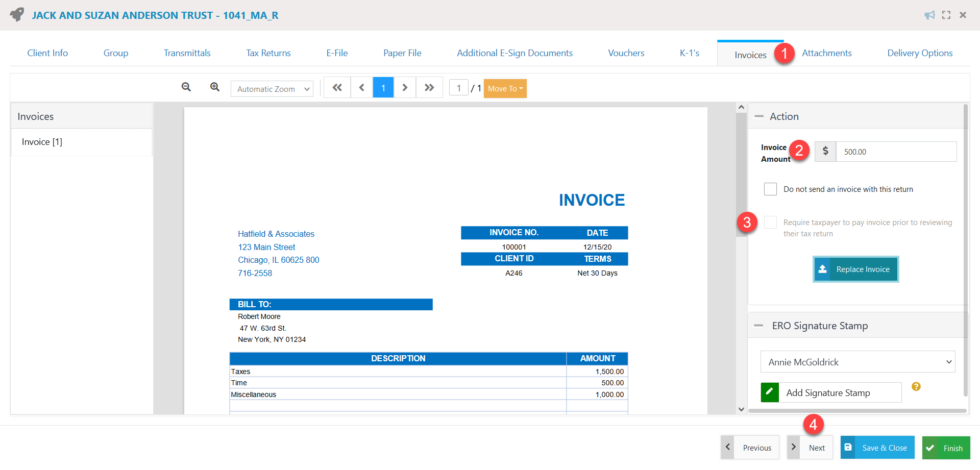Change ERO signer from Annie McGoldrick
Image resolution: width=980 pixels, height=470 pixels.
(857, 362)
